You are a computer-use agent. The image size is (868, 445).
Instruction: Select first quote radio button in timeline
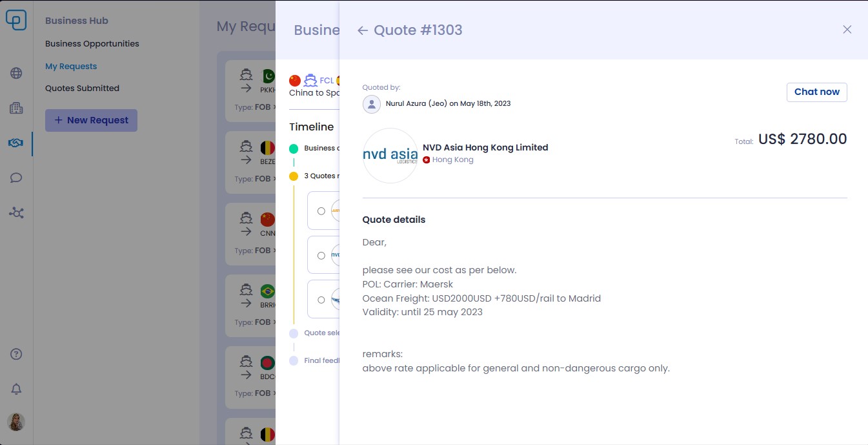[321, 211]
